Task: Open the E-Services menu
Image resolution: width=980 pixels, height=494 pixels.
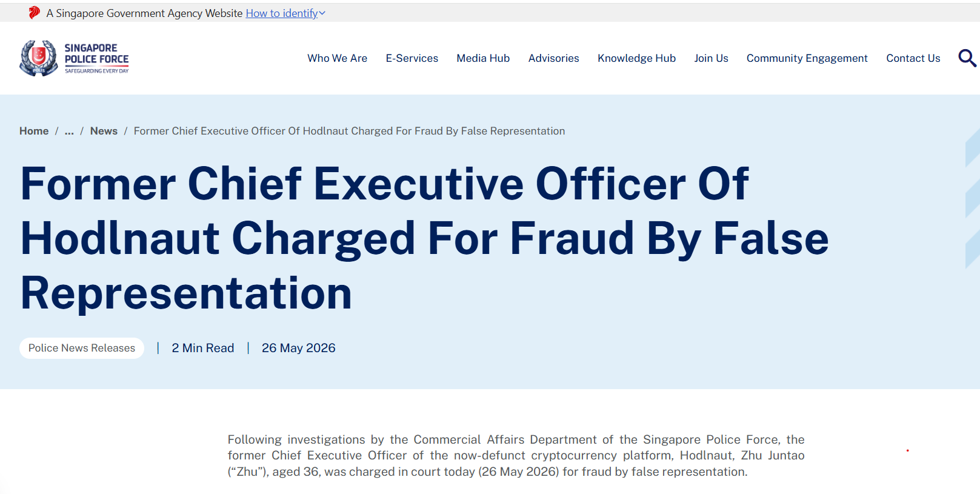Action: pos(412,58)
